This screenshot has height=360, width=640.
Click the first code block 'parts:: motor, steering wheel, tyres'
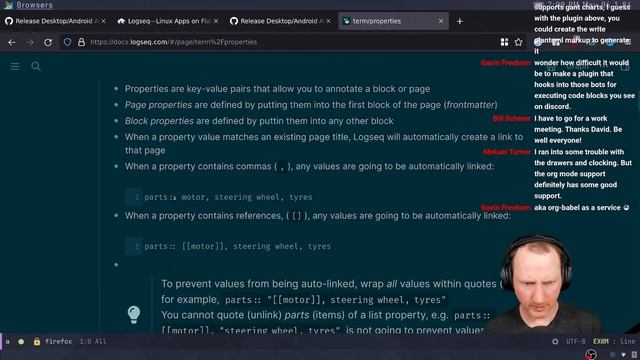[228, 197]
